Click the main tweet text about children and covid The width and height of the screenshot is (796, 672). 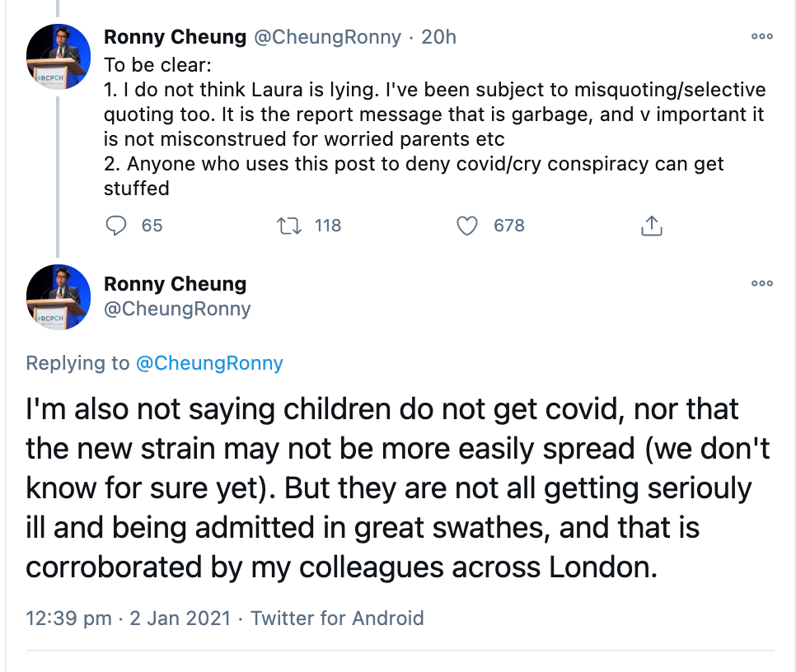(x=387, y=488)
